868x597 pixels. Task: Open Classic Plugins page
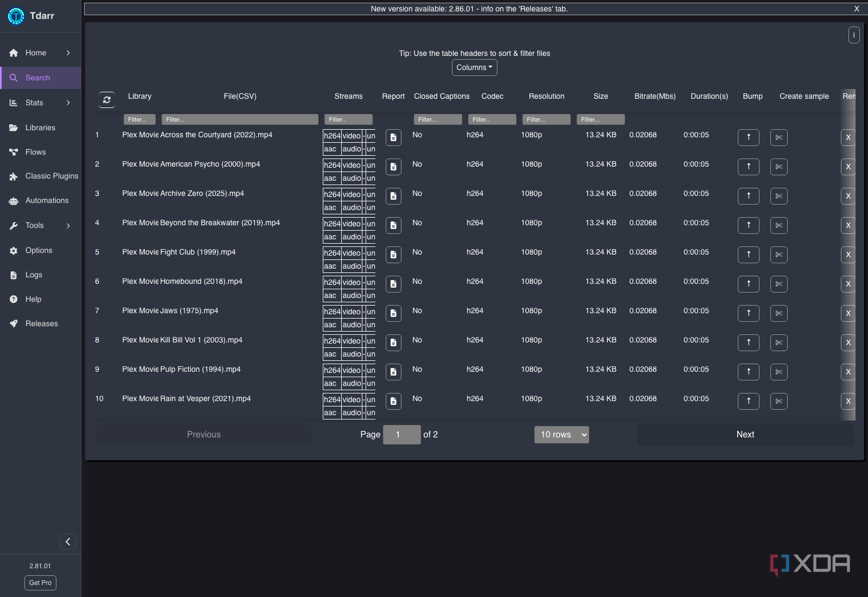point(41,176)
